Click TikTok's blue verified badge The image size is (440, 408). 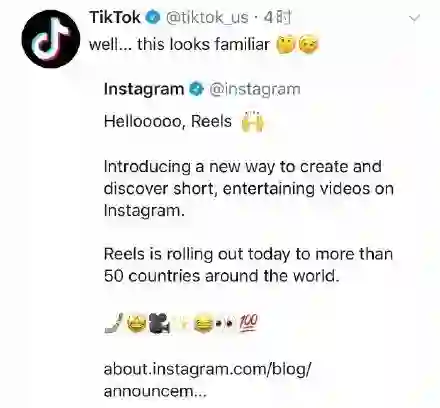(153, 17)
